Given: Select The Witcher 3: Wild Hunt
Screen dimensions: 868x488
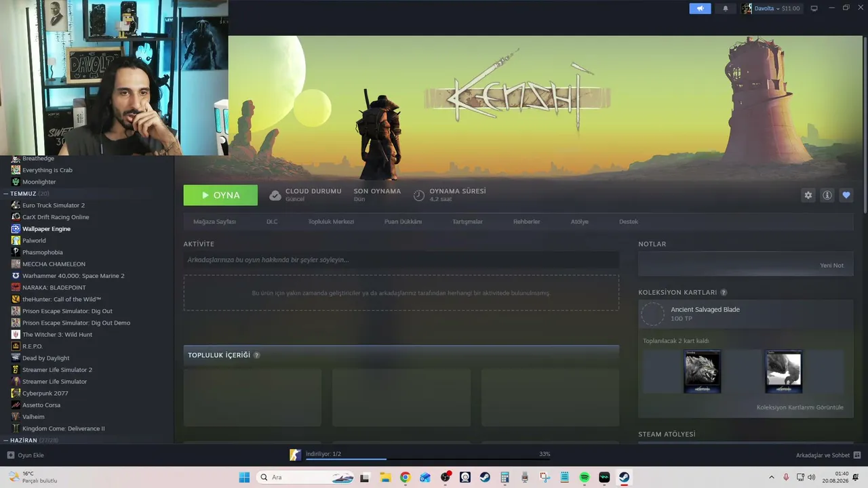Looking at the screenshot, I should tap(57, 335).
